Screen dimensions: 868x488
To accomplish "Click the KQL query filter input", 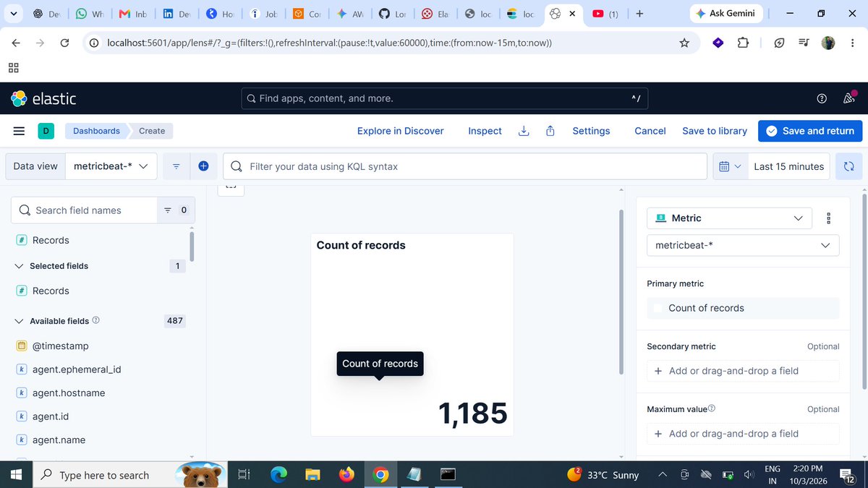I will (465, 166).
